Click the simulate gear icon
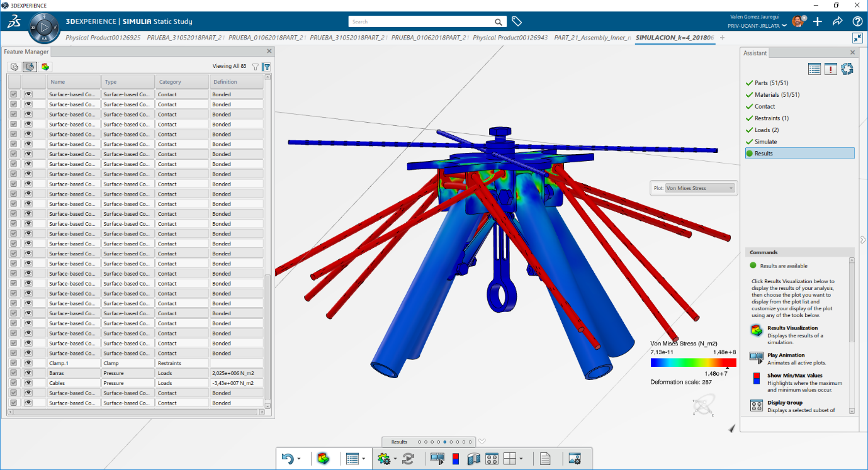The image size is (868, 470). pyautogui.click(x=384, y=459)
